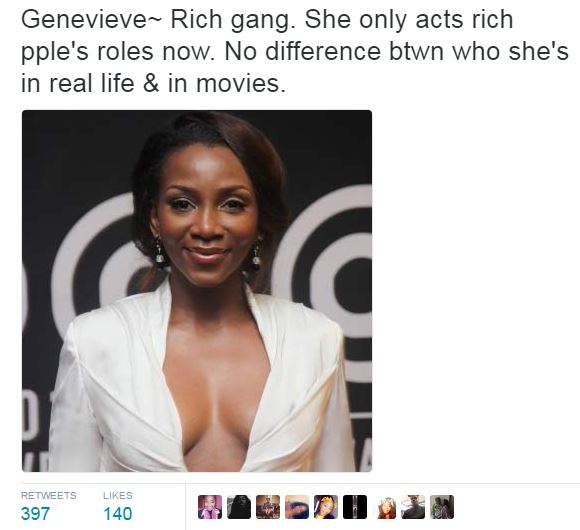The image size is (580, 530).
Task: Open the fourth avatar with peach and blue tones
Action: point(297,507)
